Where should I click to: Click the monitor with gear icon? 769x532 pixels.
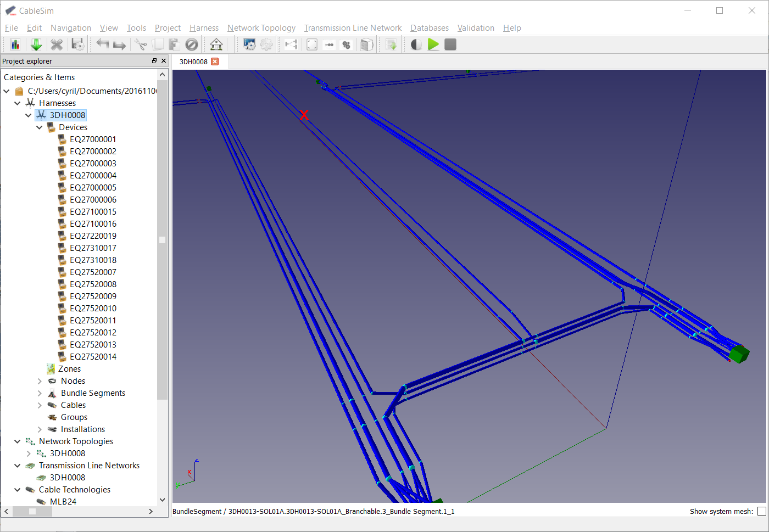click(249, 44)
